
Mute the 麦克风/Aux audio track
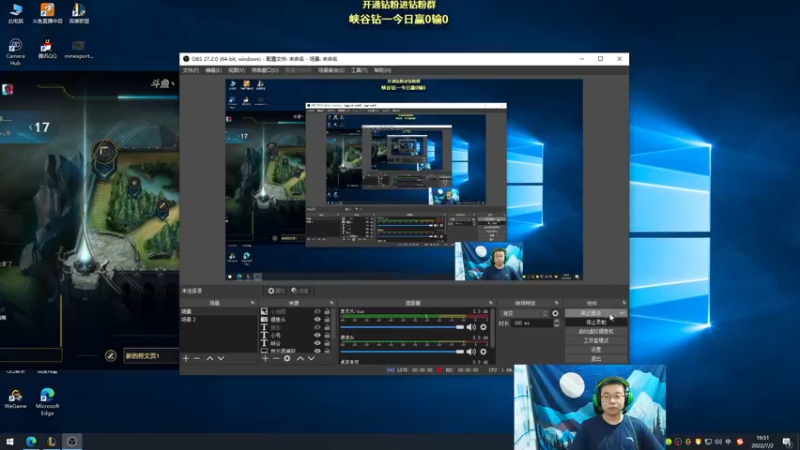[471, 327]
